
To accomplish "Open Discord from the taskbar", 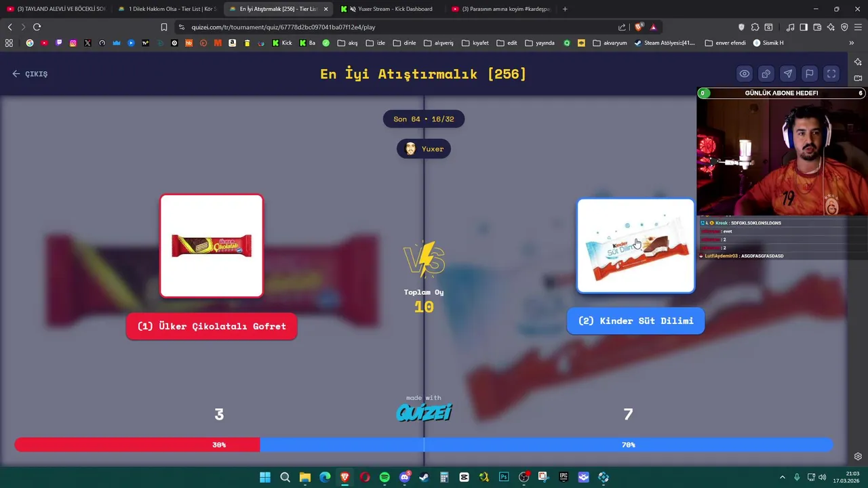I will (x=405, y=477).
